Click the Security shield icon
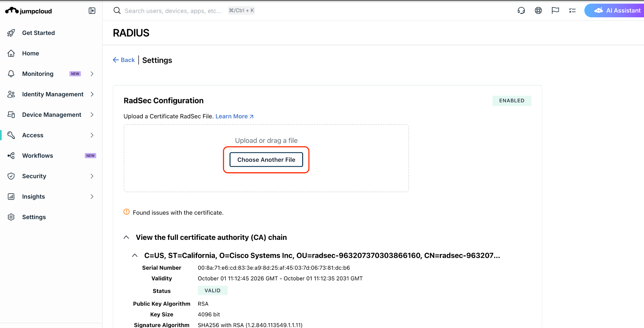The image size is (644, 328). tap(11, 176)
